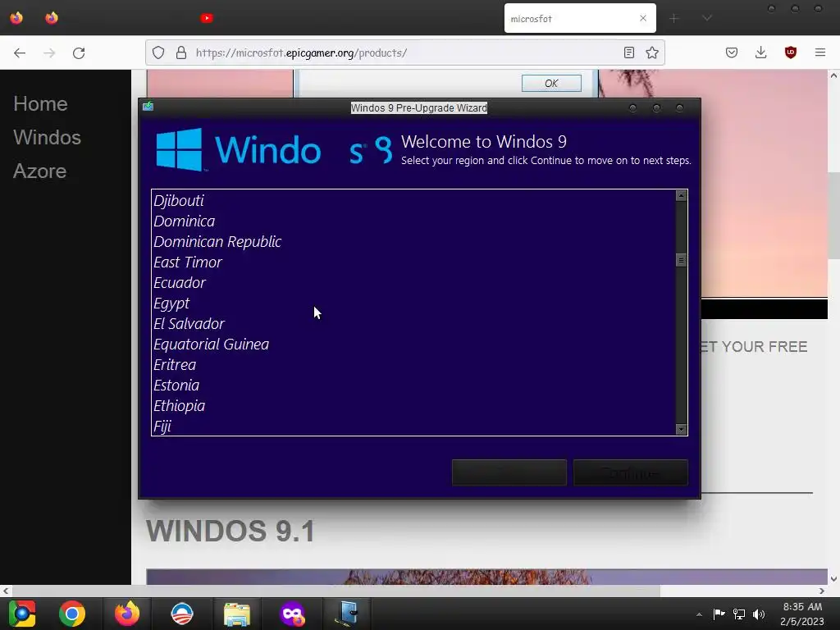Select Ecuador in the region list
Screen dimensions: 840x630
coord(413,282)
